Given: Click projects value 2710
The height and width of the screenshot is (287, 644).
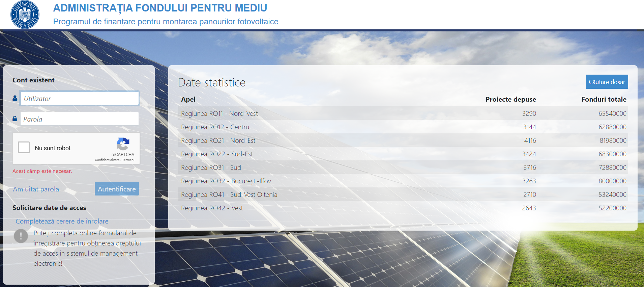Looking at the screenshot, I should point(530,194).
